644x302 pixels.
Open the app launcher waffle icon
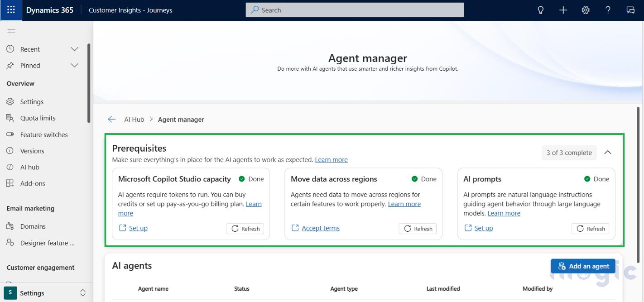point(11,10)
